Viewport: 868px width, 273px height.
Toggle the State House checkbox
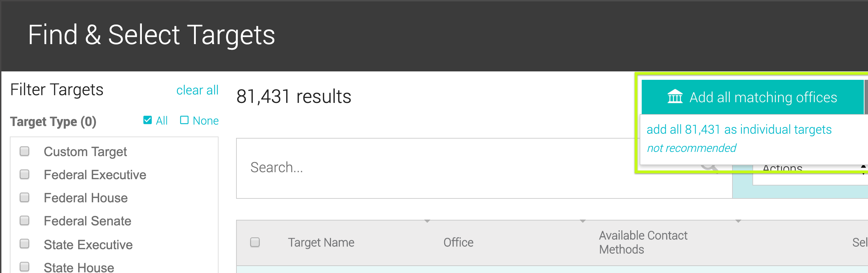25,267
